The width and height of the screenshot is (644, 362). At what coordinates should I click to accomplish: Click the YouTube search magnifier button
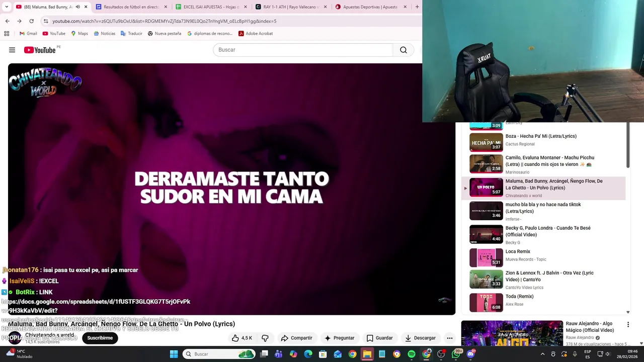pyautogui.click(x=404, y=50)
